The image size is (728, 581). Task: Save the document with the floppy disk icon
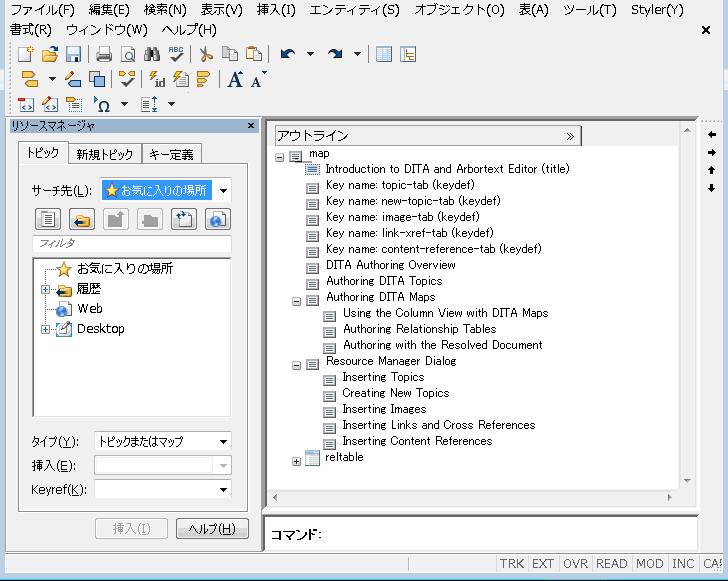point(73,54)
